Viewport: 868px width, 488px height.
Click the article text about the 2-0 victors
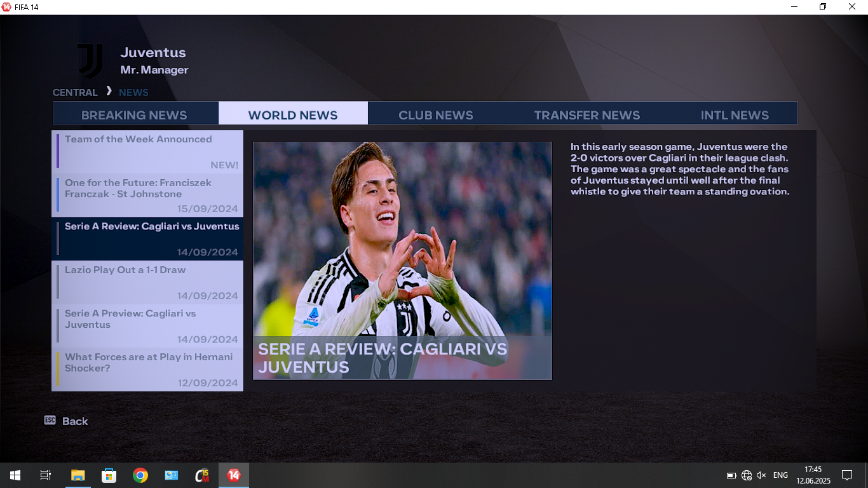[x=680, y=168]
